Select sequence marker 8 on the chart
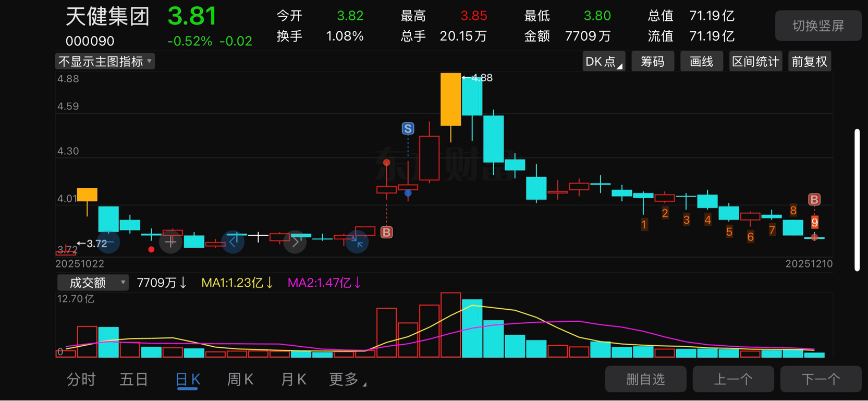 (793, 211)
